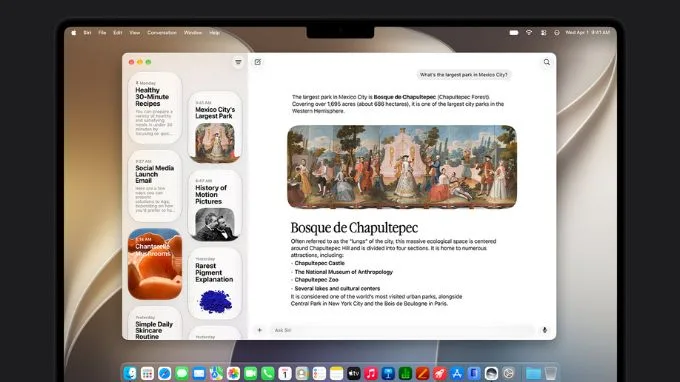Open Notes from the dock
Image resolution: width=680 pixels, height=382 pixels.
(337, 373)
